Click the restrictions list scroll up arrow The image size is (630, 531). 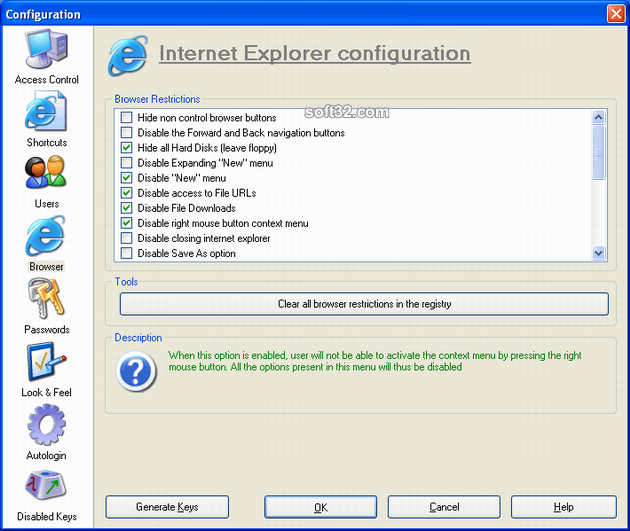coord(598,117)
